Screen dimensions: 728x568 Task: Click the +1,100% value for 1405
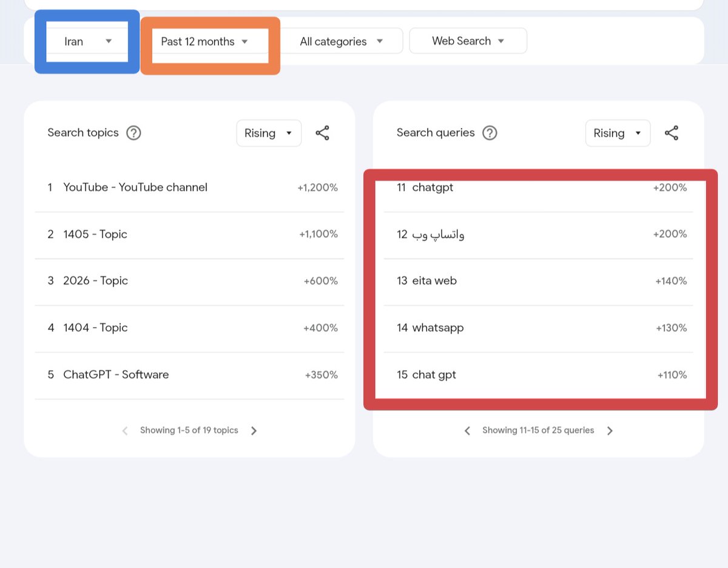pyautogui.click(x=318, y=234)
